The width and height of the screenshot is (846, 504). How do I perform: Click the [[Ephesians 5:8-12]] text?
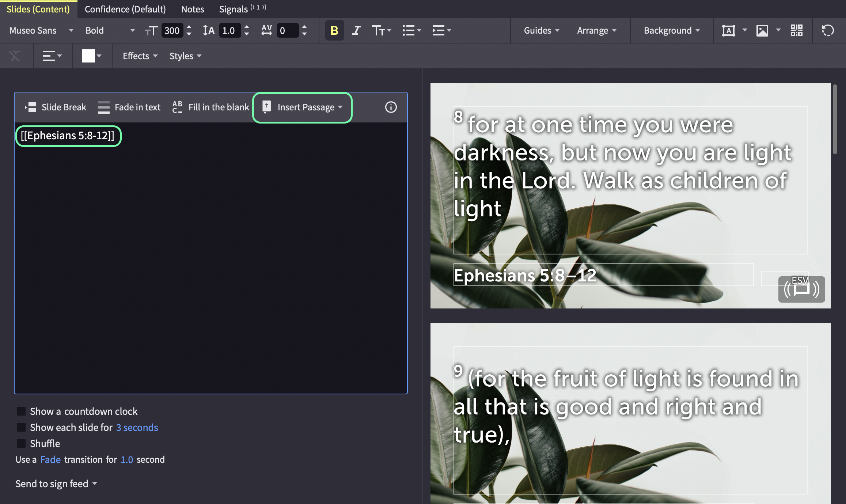(x=68, y=136)
